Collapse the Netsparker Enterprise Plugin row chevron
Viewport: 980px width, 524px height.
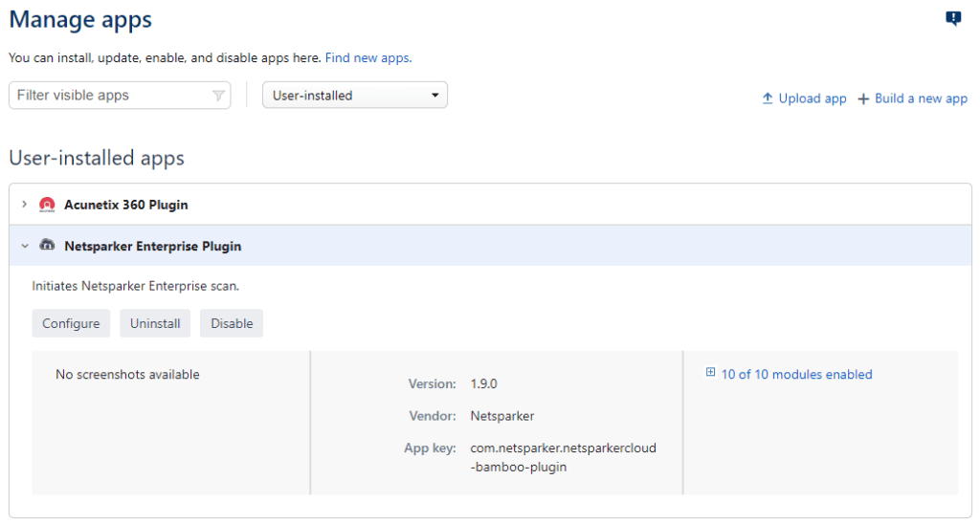pos(25,246)
